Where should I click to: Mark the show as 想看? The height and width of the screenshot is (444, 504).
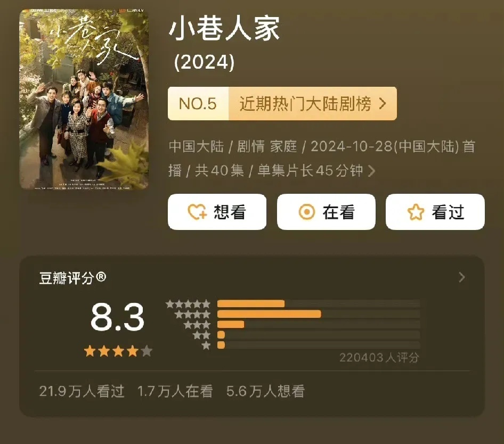click(217, 212)
